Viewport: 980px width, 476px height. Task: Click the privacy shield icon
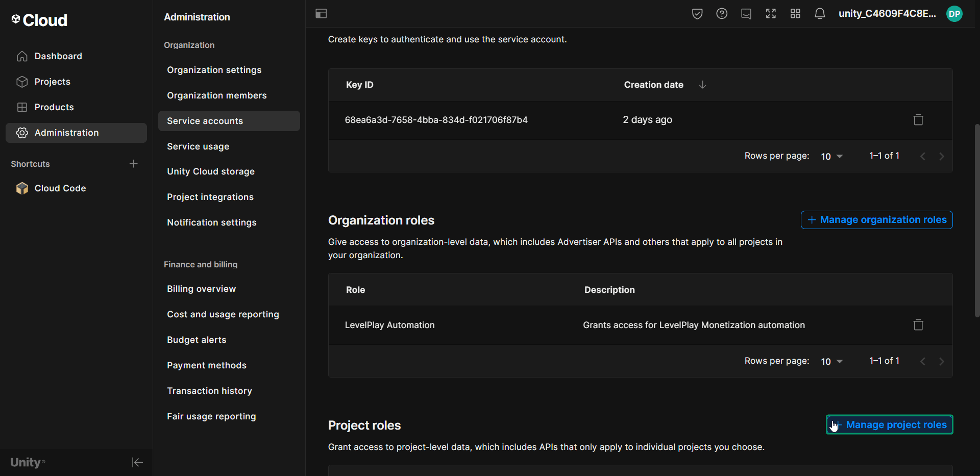697,14
